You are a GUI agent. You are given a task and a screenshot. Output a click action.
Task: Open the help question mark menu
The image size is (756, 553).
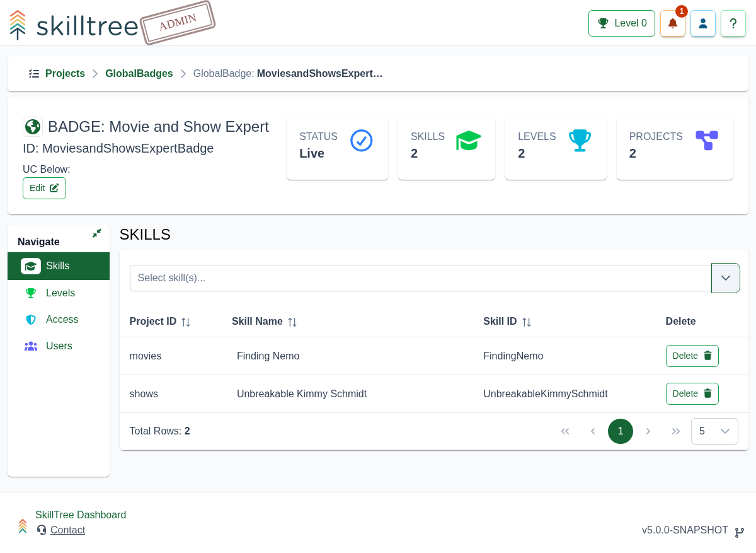pos(733,23)
